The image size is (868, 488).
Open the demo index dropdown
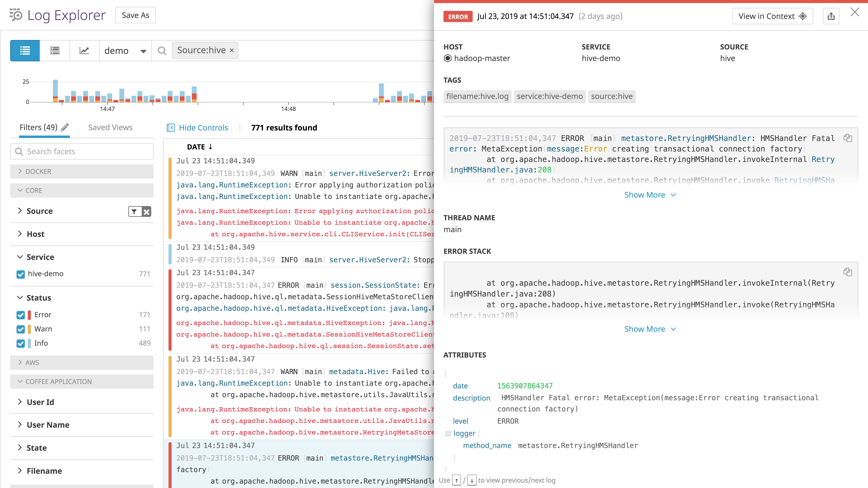click(125, 51)
